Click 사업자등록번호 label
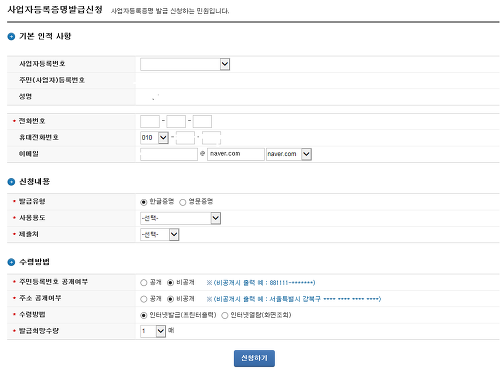500x371 pixels. click(x=42, y=64)
